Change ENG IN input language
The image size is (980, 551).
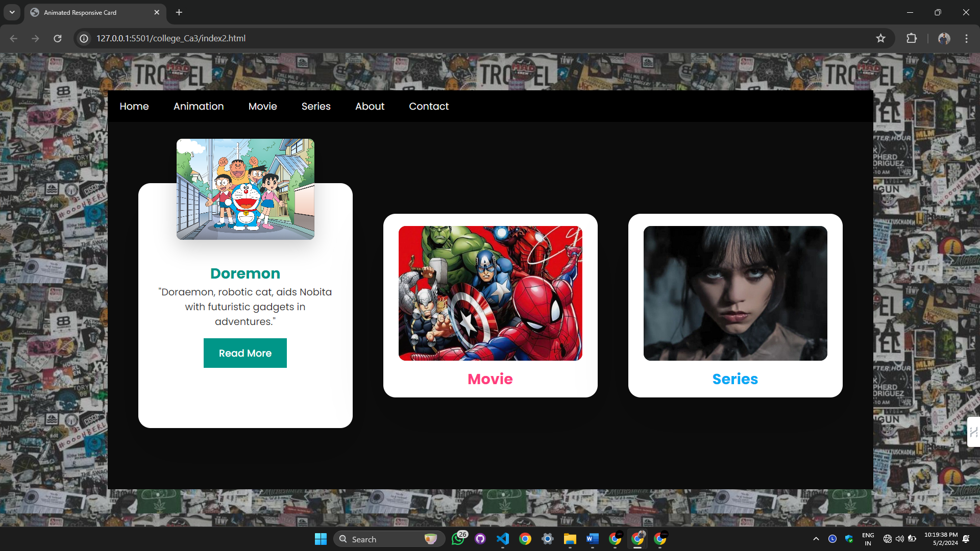(x=868, y=539)
